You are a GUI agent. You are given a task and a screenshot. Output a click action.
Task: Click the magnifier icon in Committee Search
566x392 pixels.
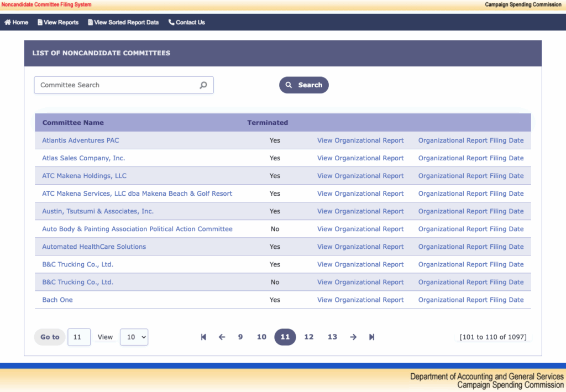point(203,85)
